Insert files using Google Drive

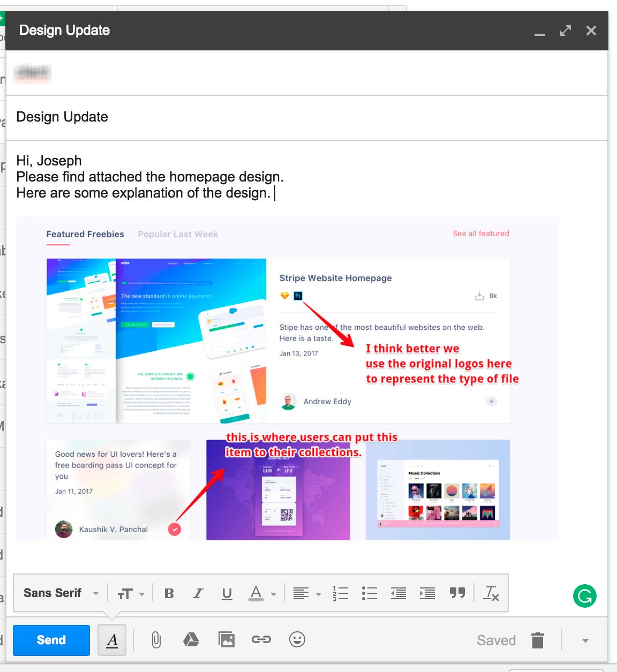click(191, 639)
